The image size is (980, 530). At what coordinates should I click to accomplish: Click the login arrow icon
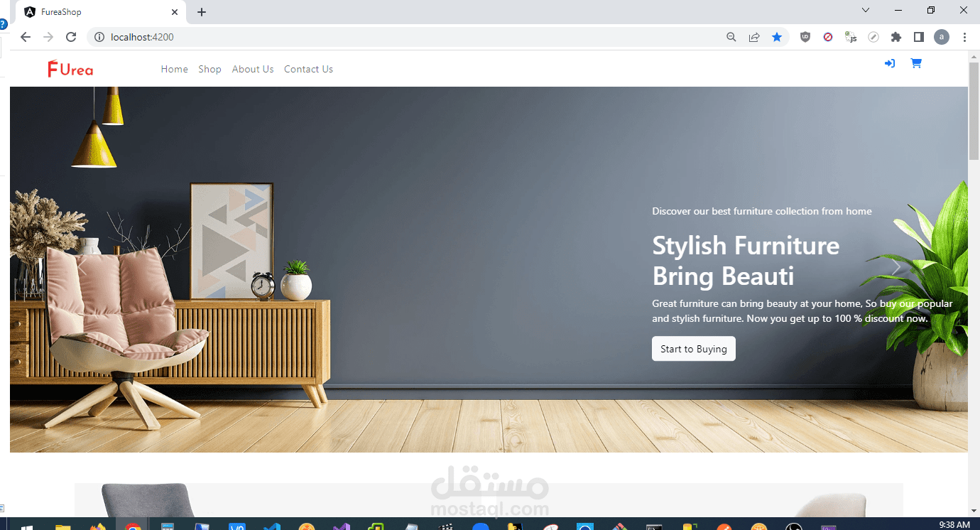(889, 63)
